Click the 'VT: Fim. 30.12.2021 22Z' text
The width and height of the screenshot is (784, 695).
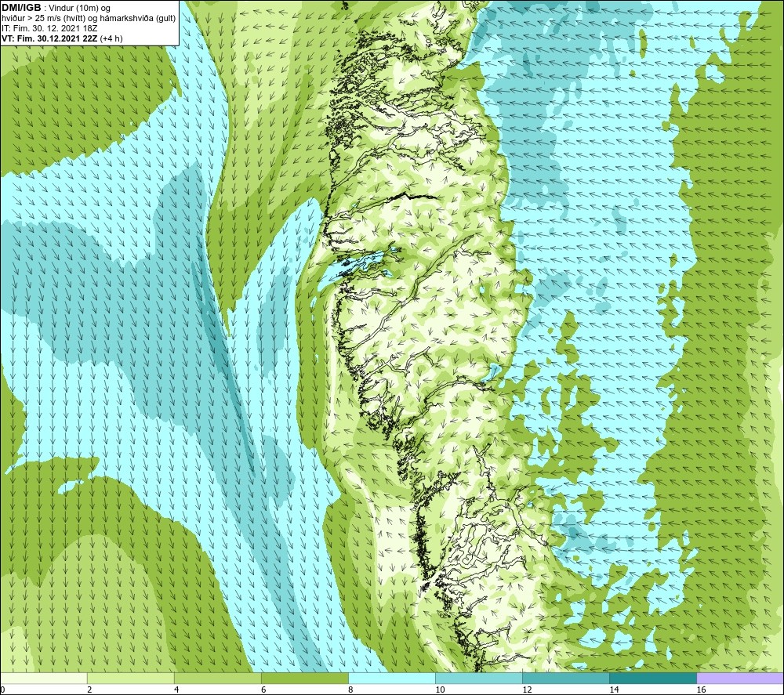50,38
